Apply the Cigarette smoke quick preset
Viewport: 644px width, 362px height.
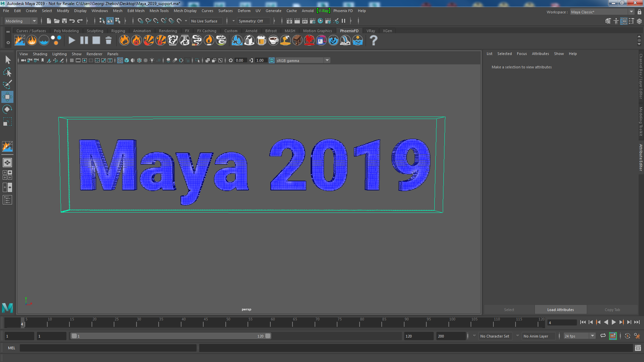[x=197, y=41]
